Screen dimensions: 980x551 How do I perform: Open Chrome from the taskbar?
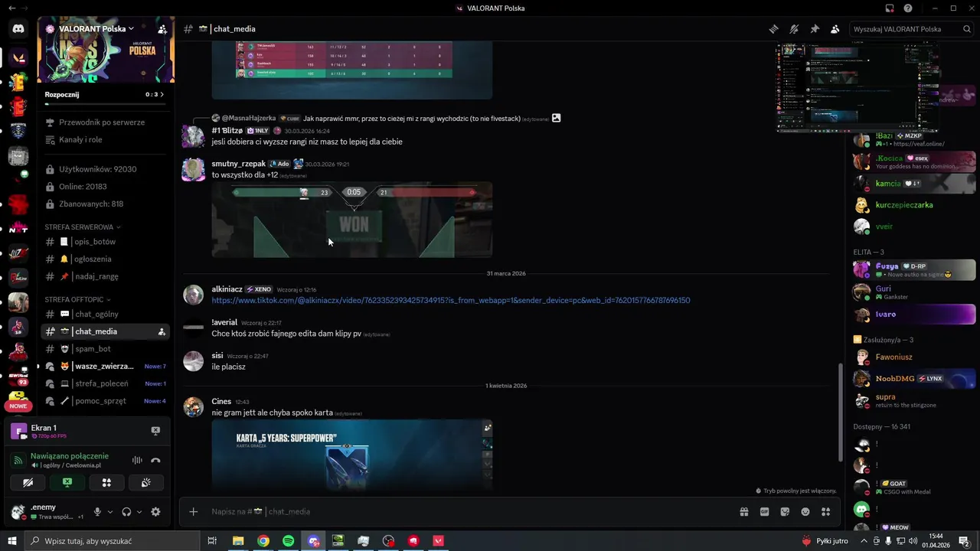(263, 541)
